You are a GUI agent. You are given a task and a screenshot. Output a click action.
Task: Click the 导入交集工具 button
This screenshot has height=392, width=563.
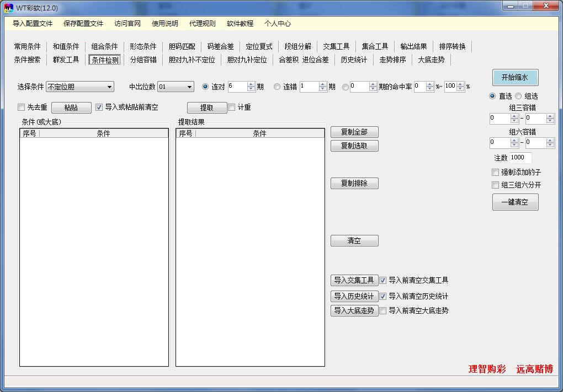tap(354, 280)
